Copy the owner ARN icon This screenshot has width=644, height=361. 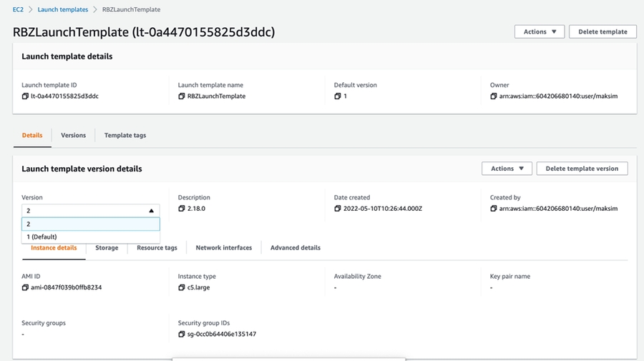point(494,97)
